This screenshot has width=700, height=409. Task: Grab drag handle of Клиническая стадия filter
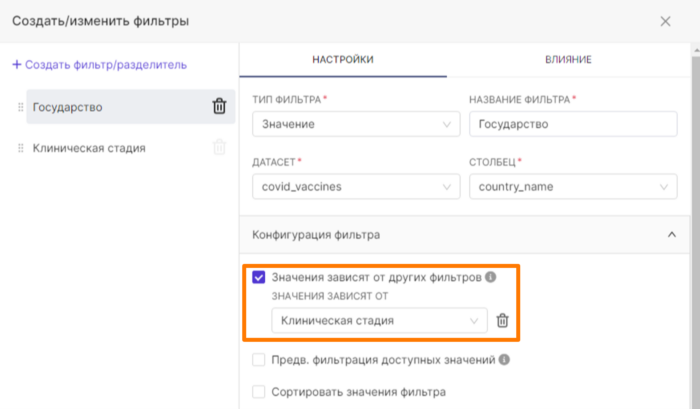[x=21, y=148]
